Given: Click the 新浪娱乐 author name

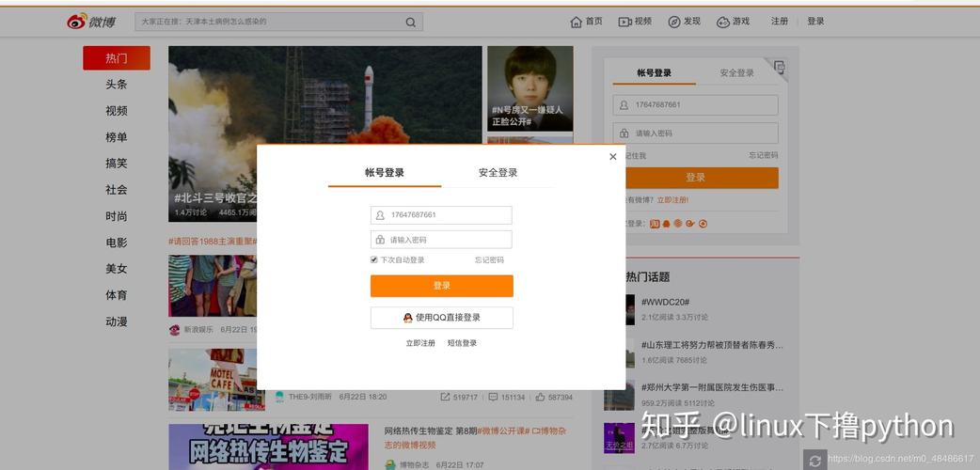Looking at the screenshot, I should point(198,329).
